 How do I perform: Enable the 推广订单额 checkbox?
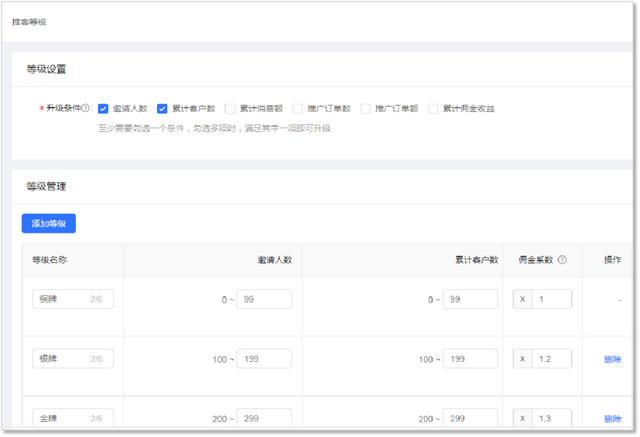(x=365, y=109)
